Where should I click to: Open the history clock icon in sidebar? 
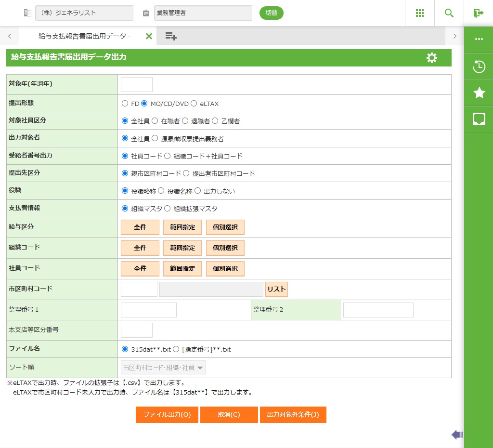click(479, 66)
